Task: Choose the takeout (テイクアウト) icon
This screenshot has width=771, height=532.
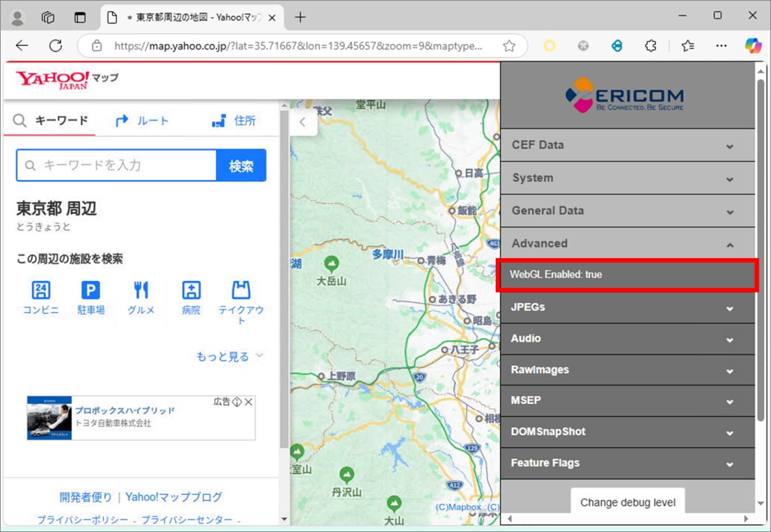Action: click(x=241, y=290)
